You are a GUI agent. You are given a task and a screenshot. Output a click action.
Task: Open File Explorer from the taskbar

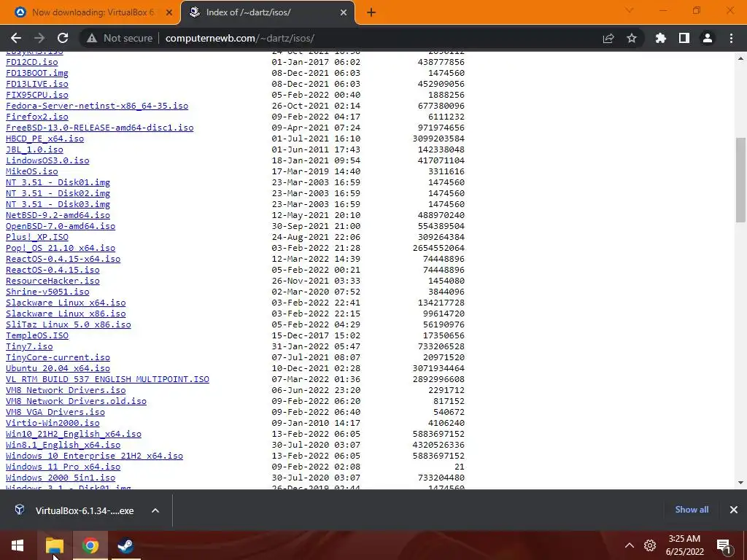(x=54, y=545)
